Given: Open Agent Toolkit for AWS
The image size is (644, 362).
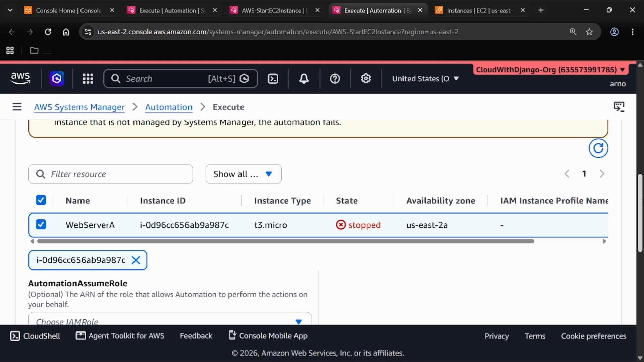Looking at the screenshot, I should [120, 336].
